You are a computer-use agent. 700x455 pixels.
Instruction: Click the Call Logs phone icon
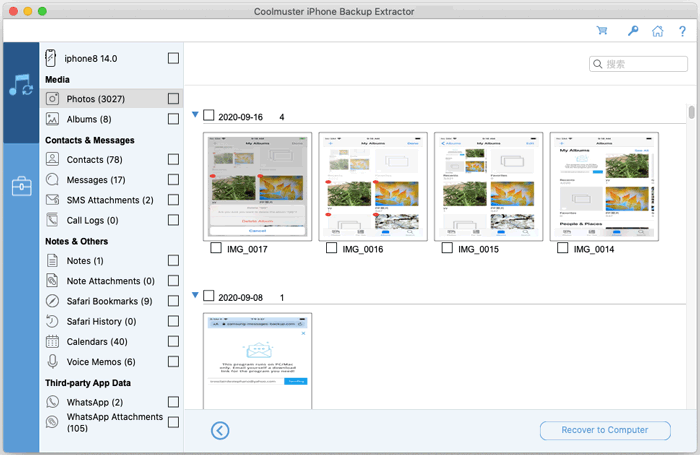(52, 220)
